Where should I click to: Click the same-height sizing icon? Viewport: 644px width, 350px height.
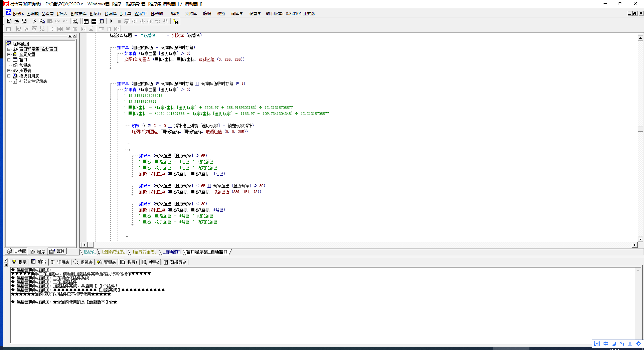click(x=109, y=29)
